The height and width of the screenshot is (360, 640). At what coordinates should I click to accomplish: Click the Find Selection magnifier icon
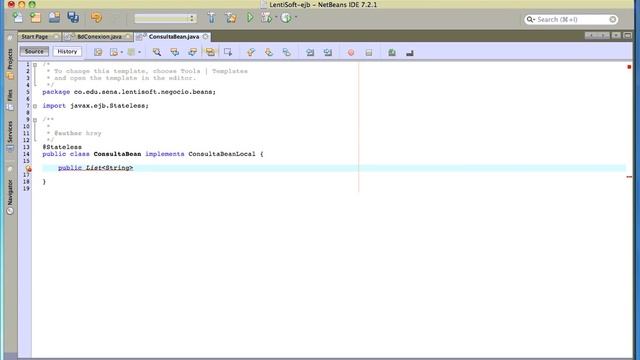[x=157, y=52]
